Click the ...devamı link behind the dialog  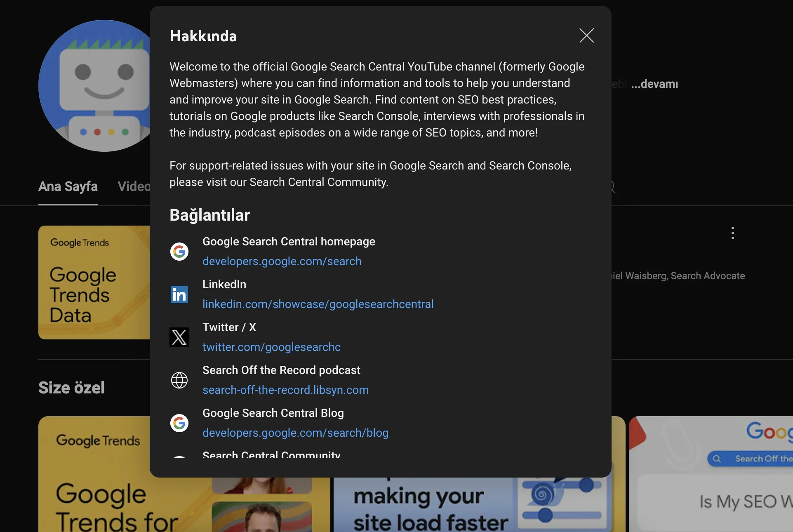tap(654, 84)
